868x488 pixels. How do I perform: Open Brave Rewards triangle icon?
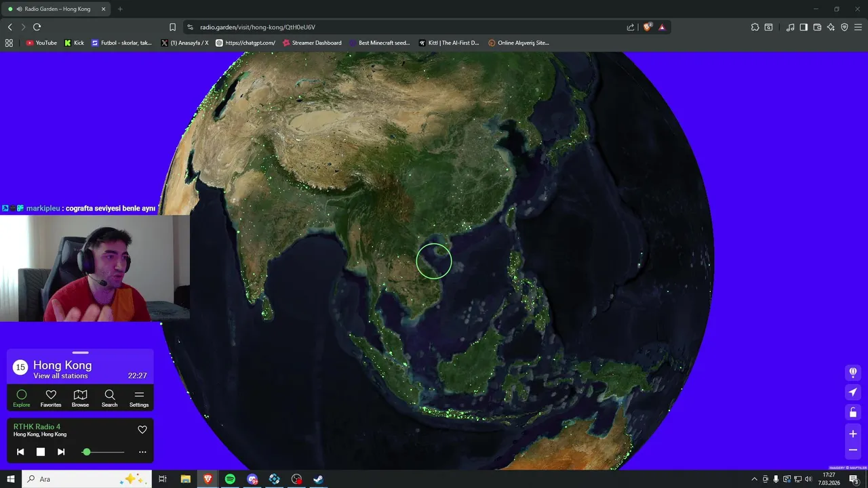point(662,27)
